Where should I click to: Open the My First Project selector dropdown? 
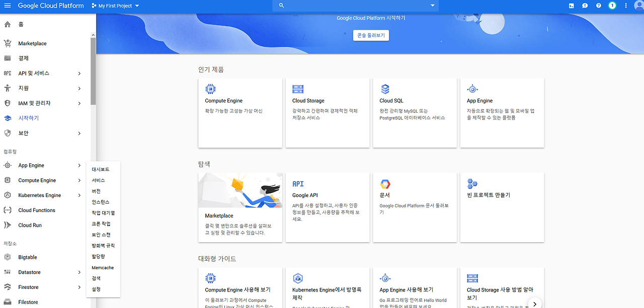(x=116, y=6)
